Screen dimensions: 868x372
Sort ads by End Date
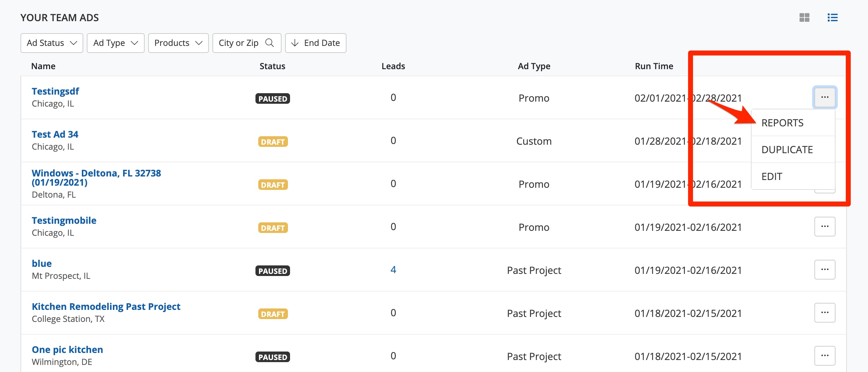pos(315,43)
